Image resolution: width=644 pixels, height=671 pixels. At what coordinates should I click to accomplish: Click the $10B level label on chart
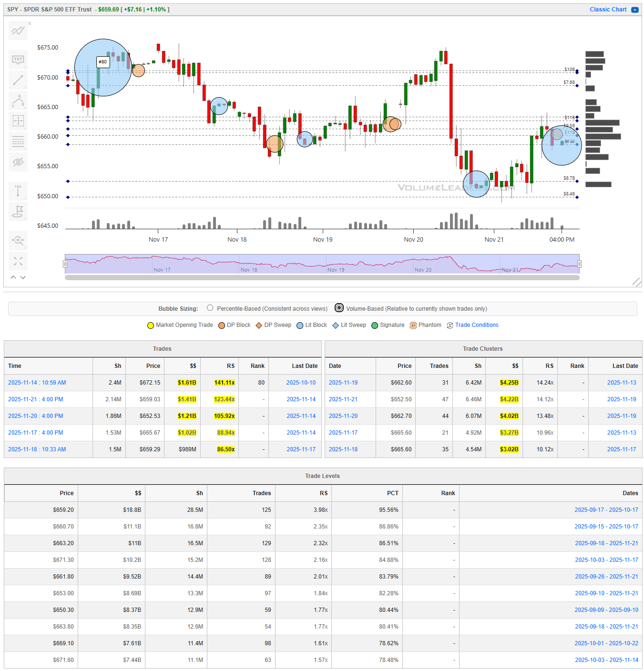pos(569,70)
